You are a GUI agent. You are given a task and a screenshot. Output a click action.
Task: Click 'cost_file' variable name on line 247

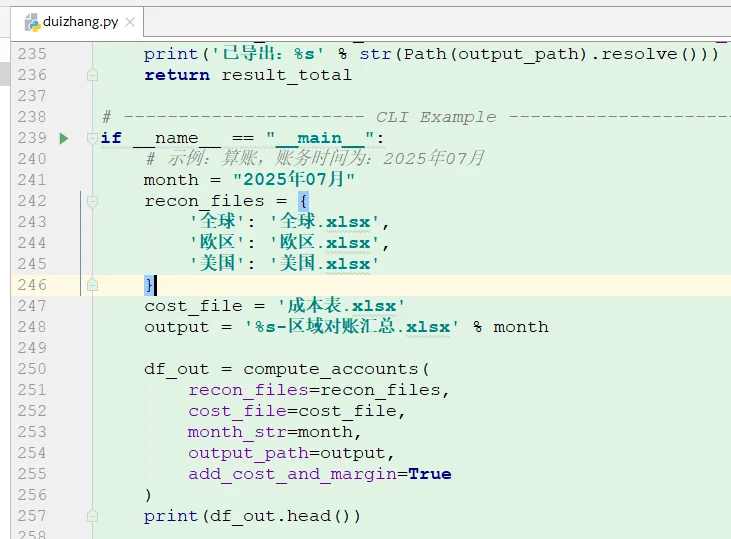click(193, 306)
